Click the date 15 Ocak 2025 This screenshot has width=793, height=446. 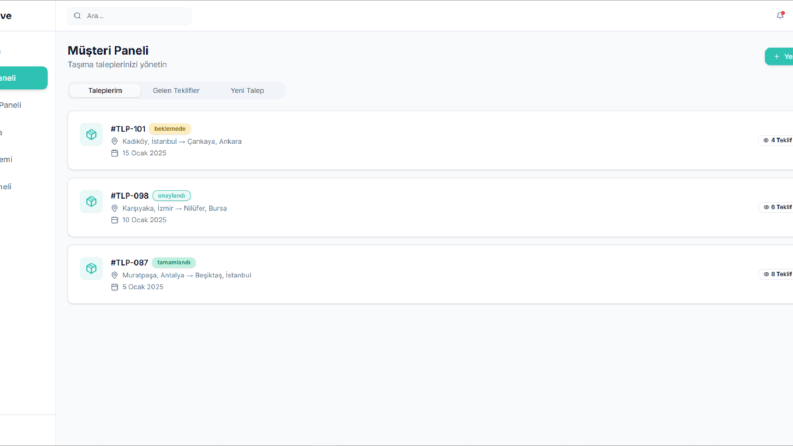(144, 153)
